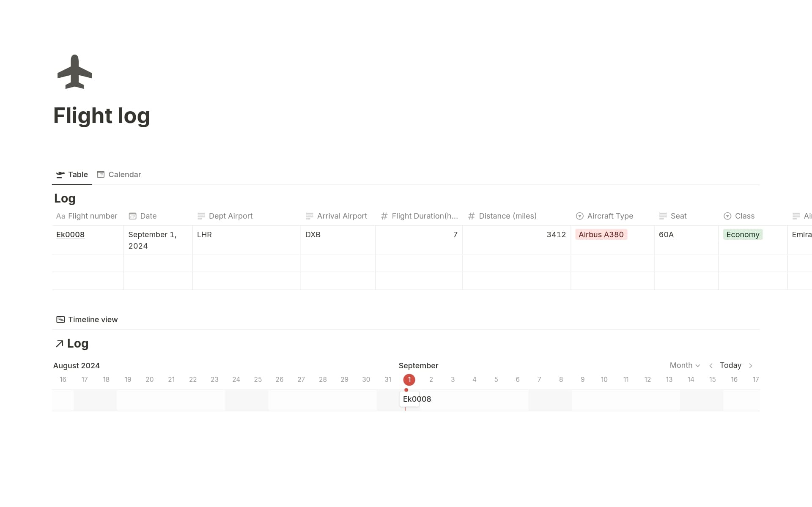The height and width of the screenshot is (507, 812).
Task: Click the arrow icon beside the timeline Log heading
Action: 60,343
